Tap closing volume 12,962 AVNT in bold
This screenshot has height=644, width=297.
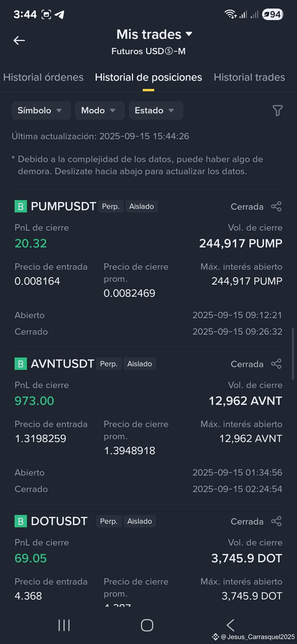click(x=246, y=401)
